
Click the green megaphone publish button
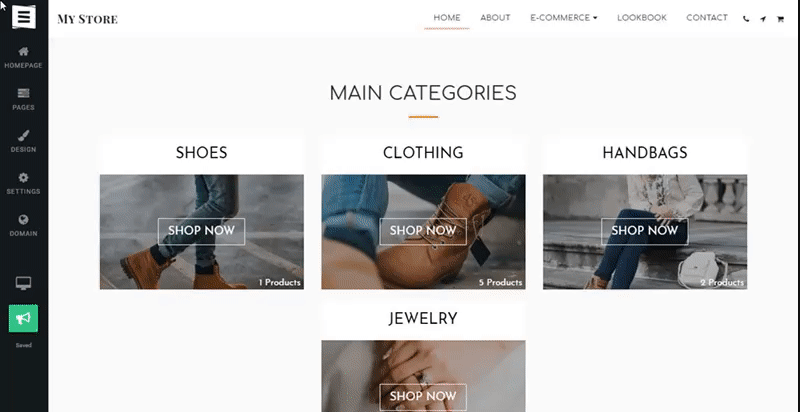coord(23,318)
